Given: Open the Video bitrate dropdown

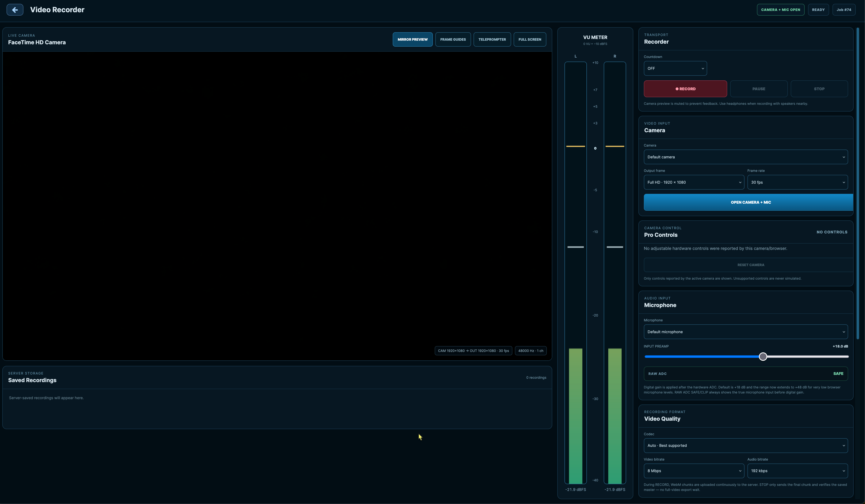Looking at the screenshot, I should click(694, 471).
